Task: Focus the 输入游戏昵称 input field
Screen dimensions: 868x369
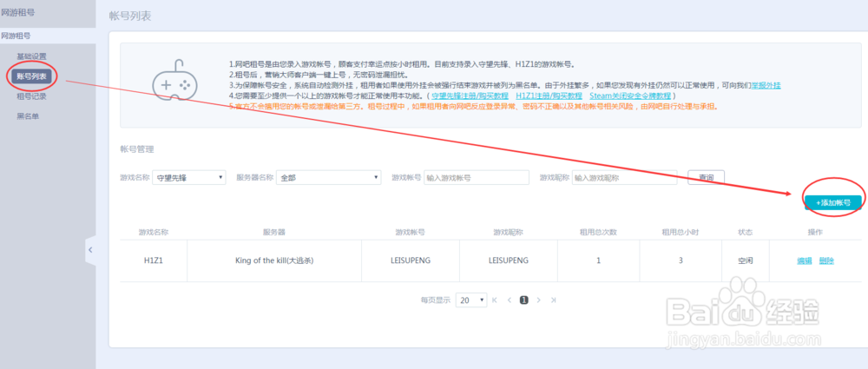Action: (x=624, y=177)
